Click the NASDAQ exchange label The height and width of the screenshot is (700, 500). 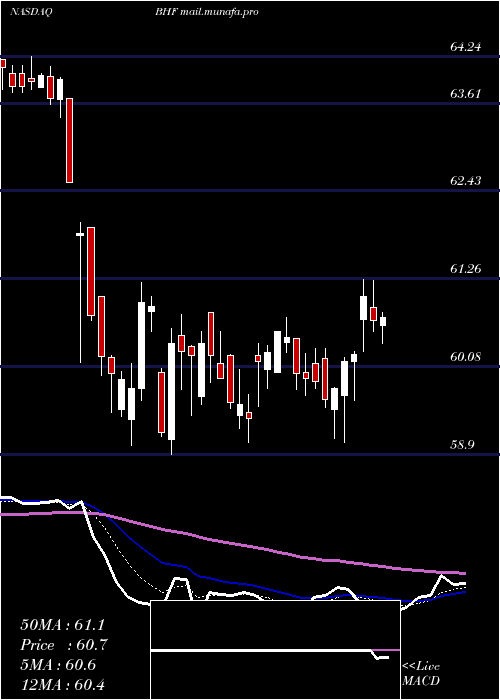click(31, 12)
